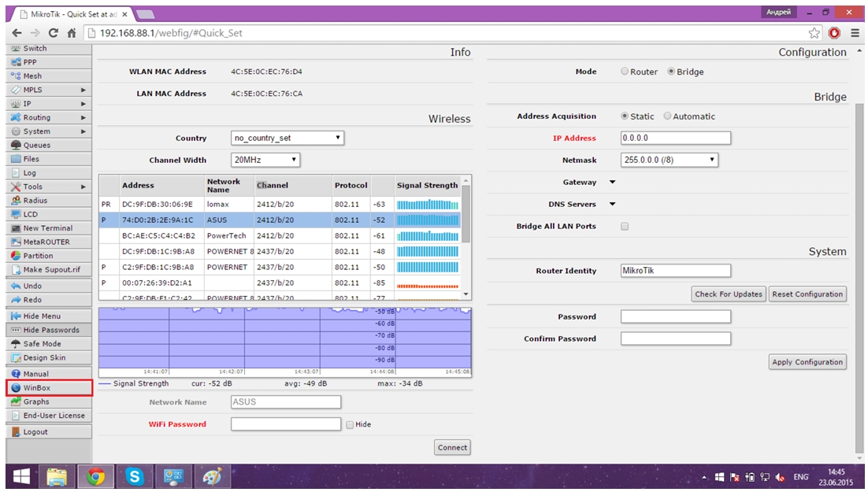Enable Bridge All LAN Ports checkbox
The width and height of the screenshot is (868, 492).
pos(625,227)
